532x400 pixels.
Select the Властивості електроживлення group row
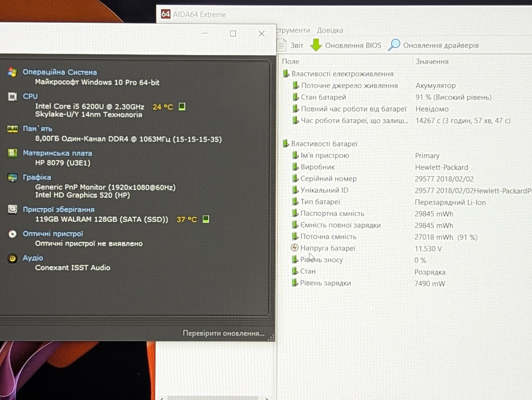pyautogui.click(x=342, y=74)
